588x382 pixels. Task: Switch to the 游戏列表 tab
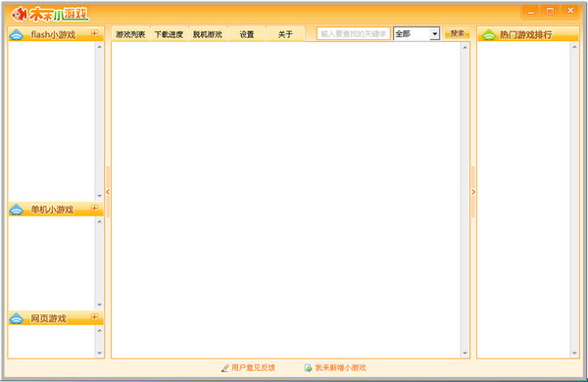point(130,34)
